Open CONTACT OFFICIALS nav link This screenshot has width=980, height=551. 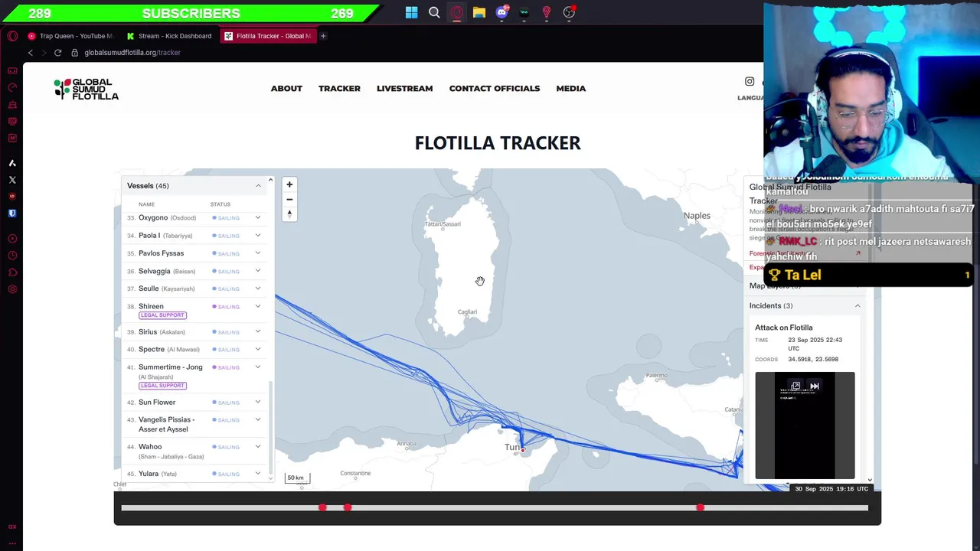(495, 89)
